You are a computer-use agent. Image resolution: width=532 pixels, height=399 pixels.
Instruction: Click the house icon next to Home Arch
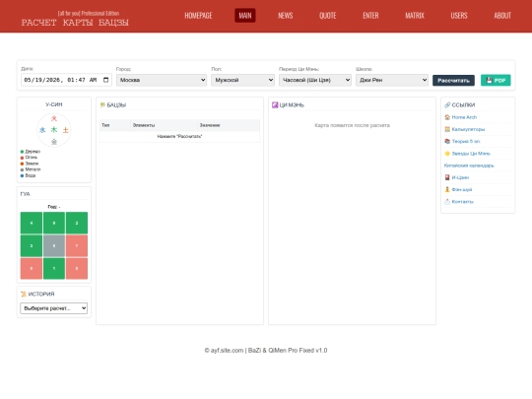click(447, 117)
